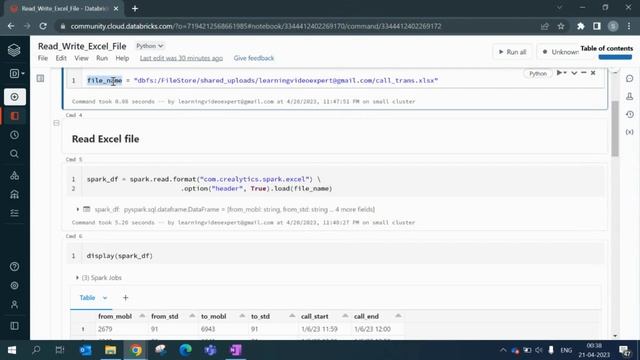Open the Search icon in sidebar
640x360 pixels.
click(x=14, y=154)
